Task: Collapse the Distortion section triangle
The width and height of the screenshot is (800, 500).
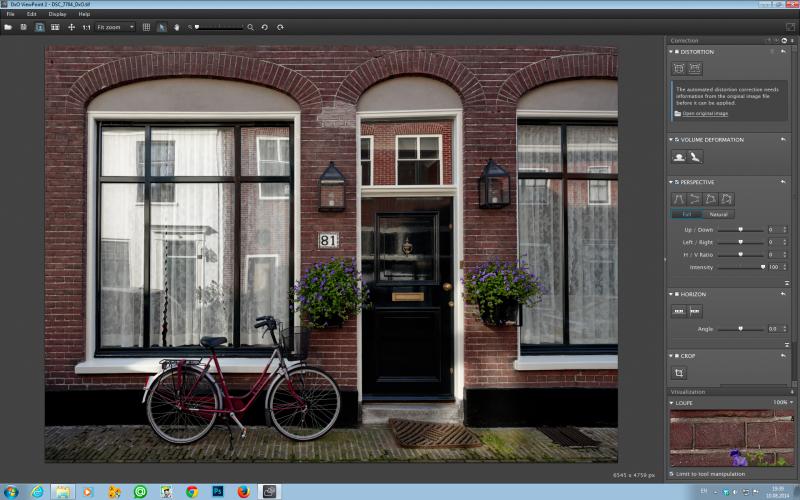Action: 671,52
